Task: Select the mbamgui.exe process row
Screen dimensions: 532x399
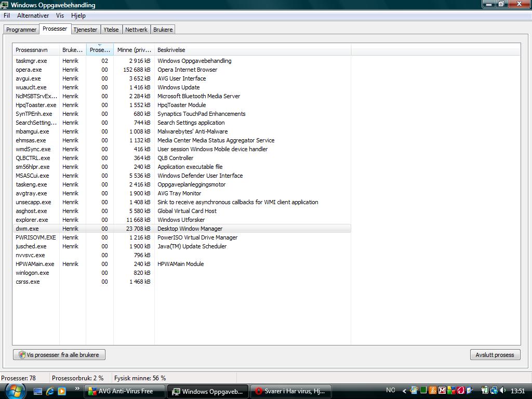Action: (x=182, y=131)
